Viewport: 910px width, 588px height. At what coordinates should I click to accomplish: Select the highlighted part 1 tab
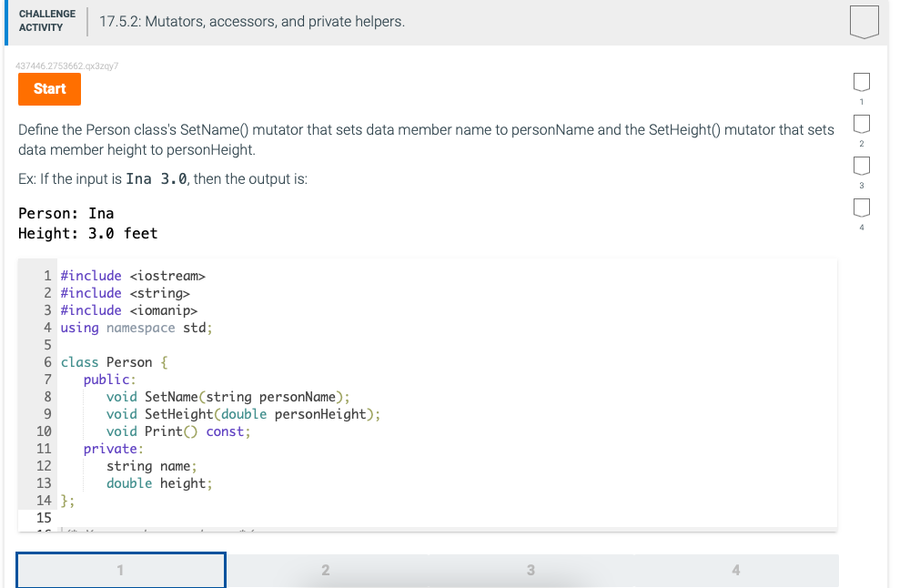tap(119, 570)
